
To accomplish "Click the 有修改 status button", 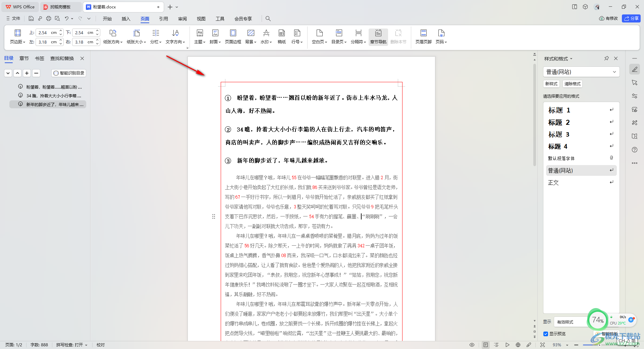I will 608,18.
